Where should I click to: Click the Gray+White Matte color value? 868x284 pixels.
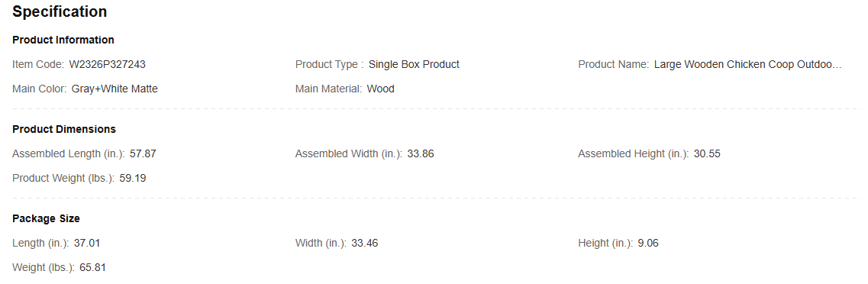115,89
